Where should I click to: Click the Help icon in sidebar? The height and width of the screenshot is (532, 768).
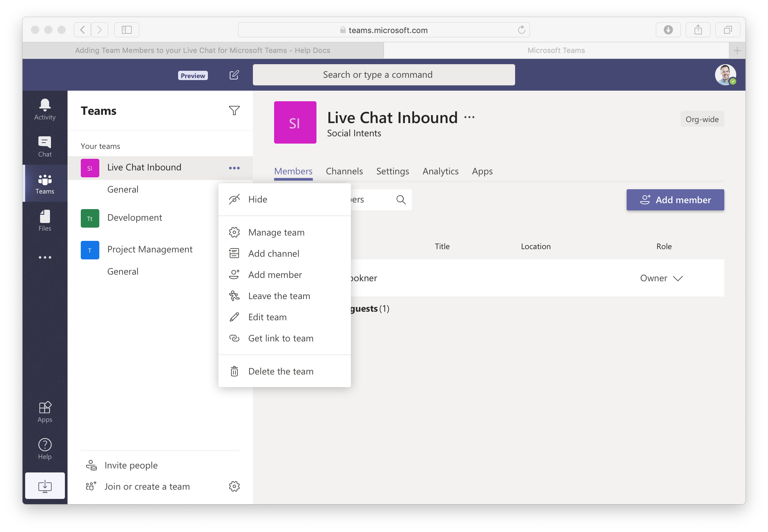(x=44, y=448)
